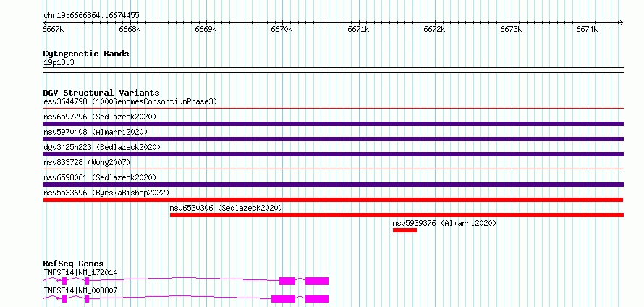Click the Cytogenetic Bands track heading
Image resolution: width=644 pixels, height=307 pixels.
coord(86,54)
